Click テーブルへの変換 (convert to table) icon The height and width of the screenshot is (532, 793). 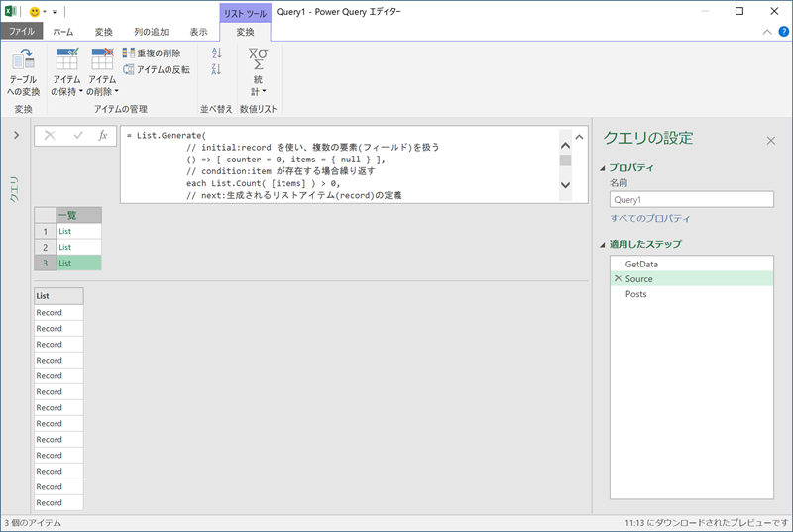23,59
